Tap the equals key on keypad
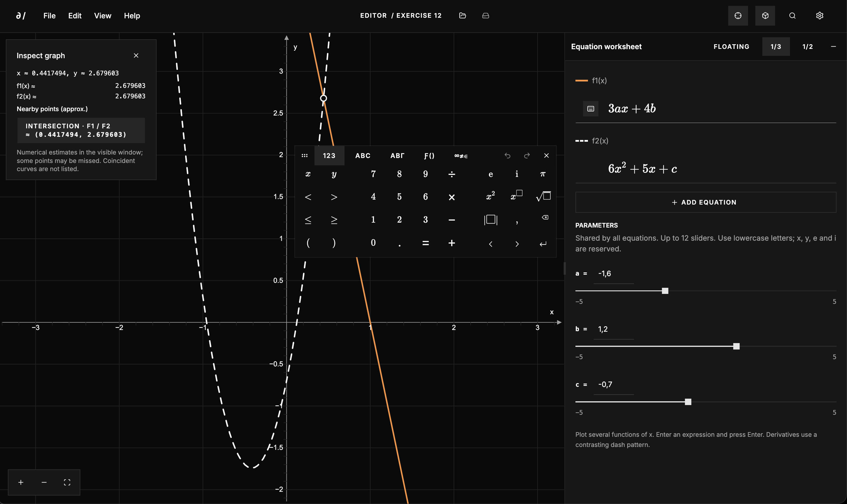847x504 pixels. [x=426, y=243]
